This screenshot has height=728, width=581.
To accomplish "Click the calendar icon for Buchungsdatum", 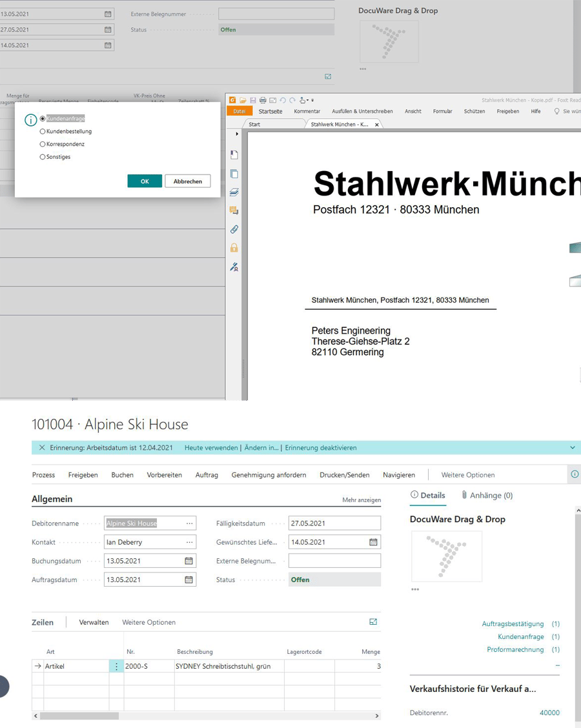I will (189, 561).
